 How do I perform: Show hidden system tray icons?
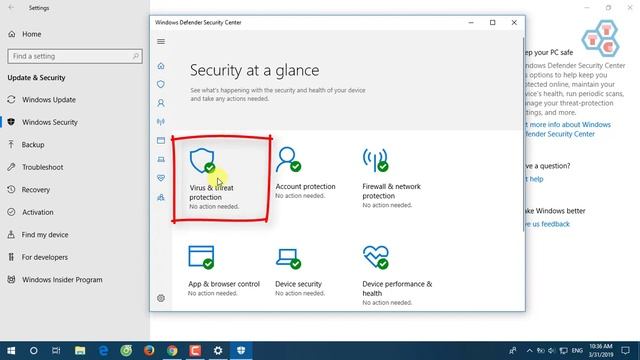coord(529,351)
